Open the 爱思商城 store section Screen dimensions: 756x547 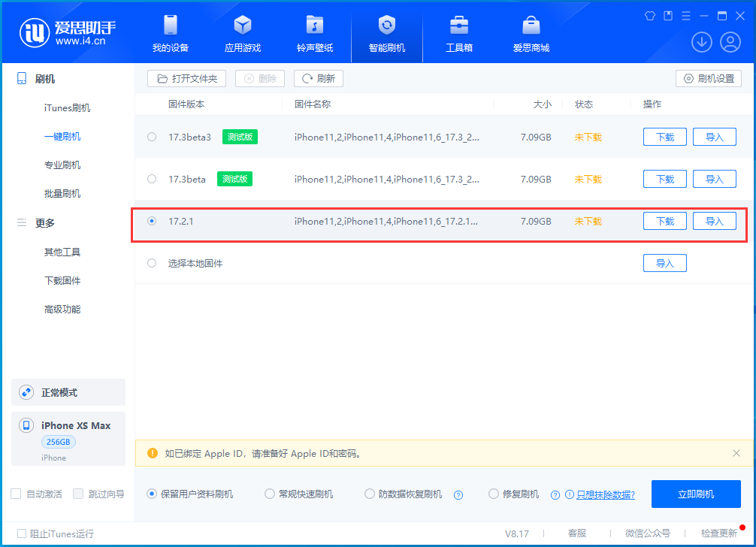[531, 33]
